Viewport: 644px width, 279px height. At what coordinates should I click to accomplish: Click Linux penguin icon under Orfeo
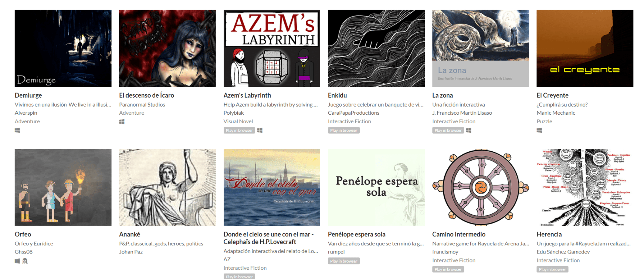pyautogui.click(x=25, y=261)
